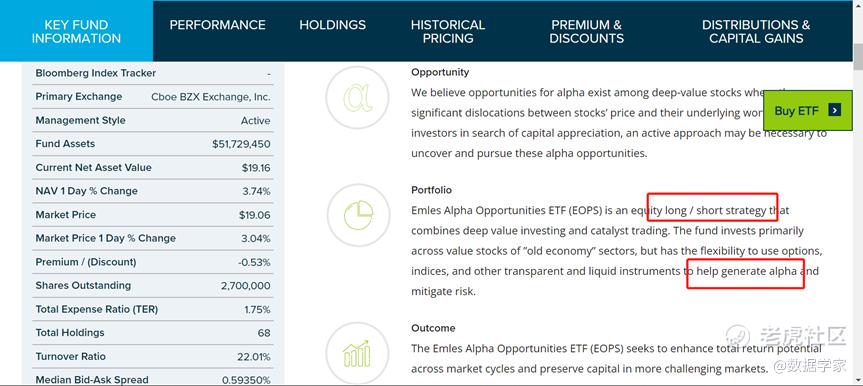Click the Turnover Ratio row
863x386 pixels.
pyautogui.click(x=153, y=357)
